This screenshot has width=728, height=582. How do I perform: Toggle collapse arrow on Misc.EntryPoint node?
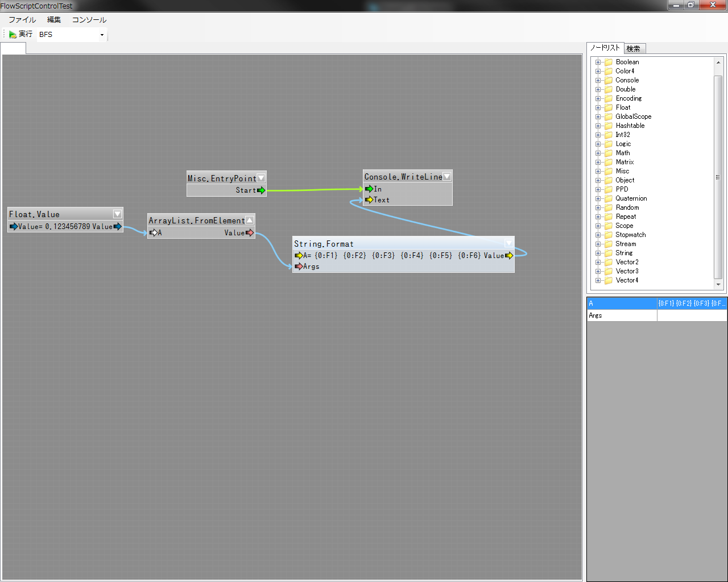[261, 178]
